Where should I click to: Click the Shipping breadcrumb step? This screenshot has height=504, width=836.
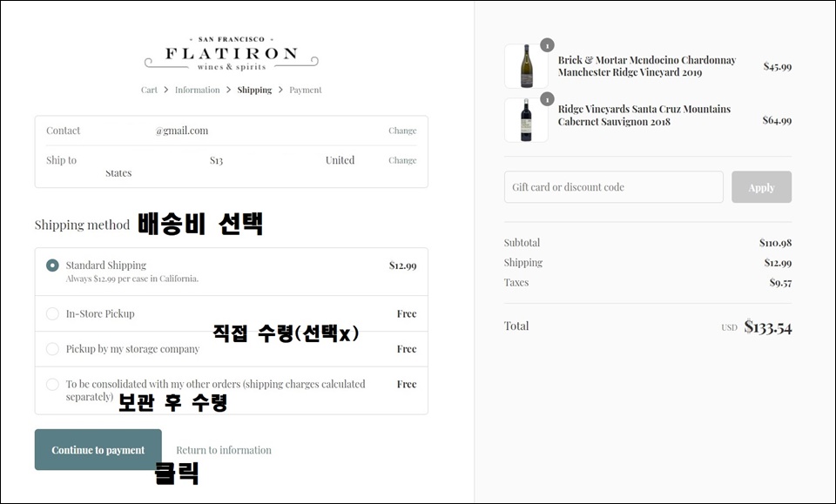pyautogui.click(x=254, y=90)
